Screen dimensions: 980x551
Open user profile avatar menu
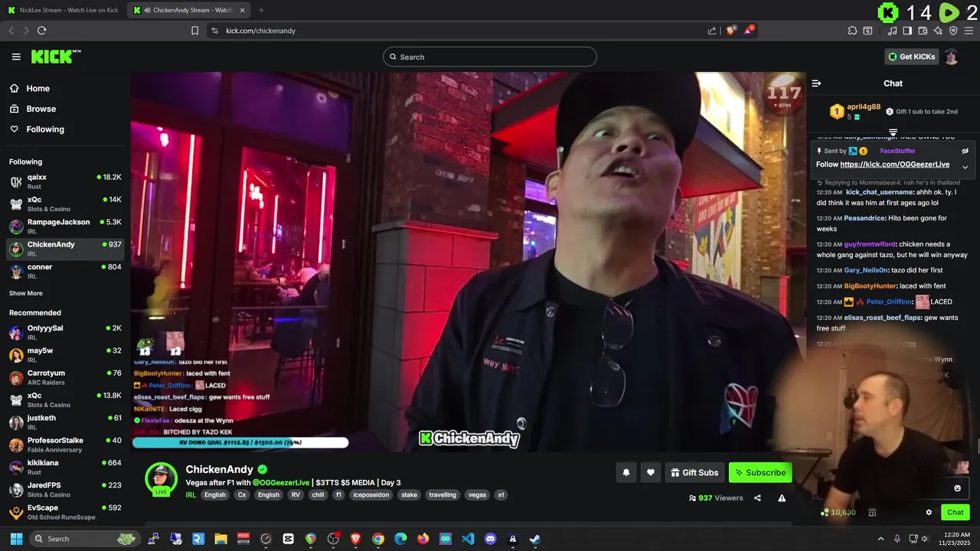(x=951, y=57)
